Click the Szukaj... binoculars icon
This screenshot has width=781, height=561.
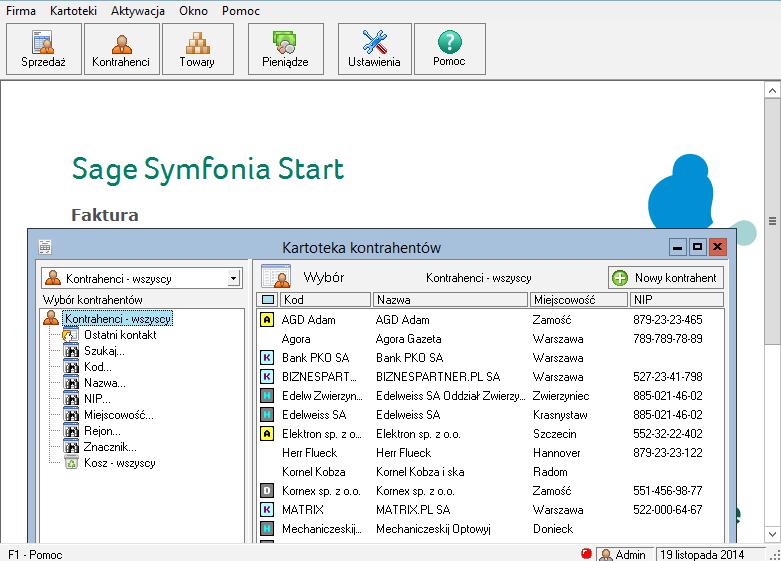[71, 351]
